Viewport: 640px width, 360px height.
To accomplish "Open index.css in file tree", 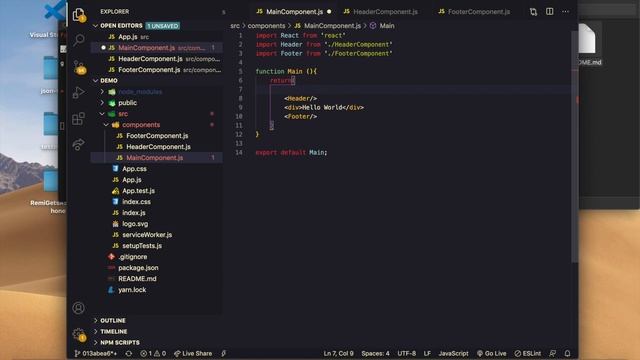I will point(136,202).
